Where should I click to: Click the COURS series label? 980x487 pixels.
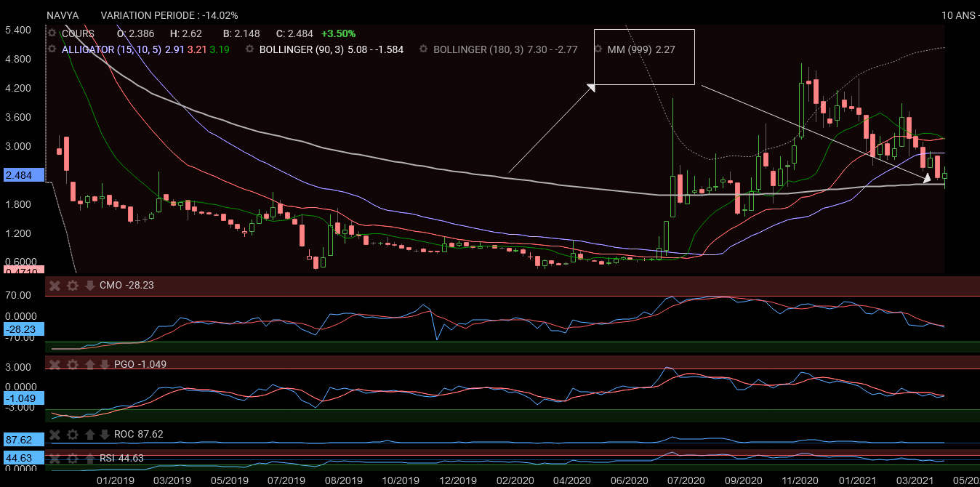[x=78, y=33]
